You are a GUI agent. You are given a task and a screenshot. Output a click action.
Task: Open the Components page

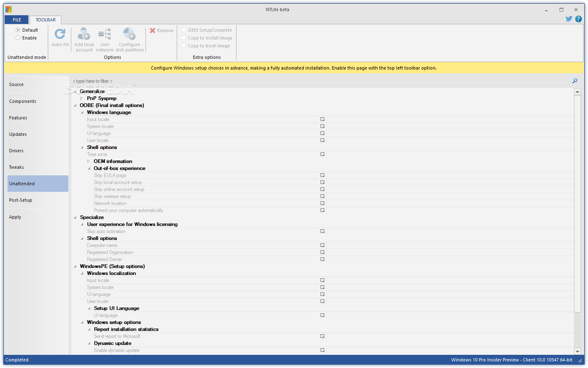(38, 101)
